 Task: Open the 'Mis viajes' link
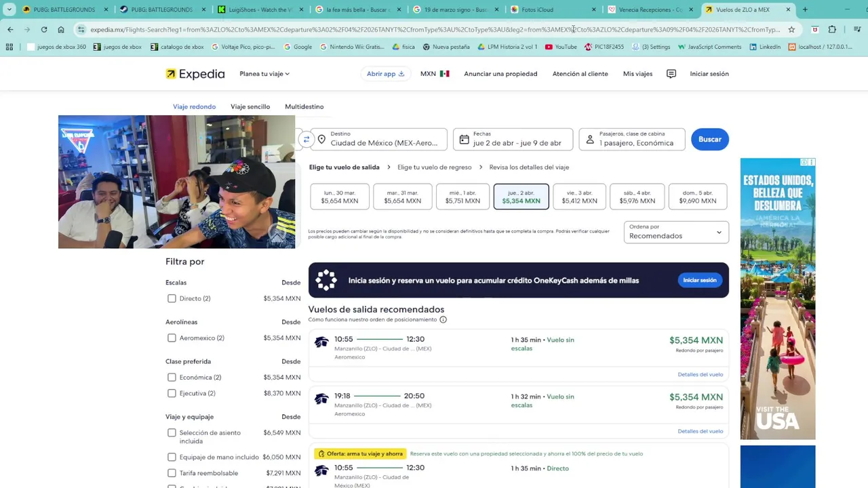click(637, 74)
